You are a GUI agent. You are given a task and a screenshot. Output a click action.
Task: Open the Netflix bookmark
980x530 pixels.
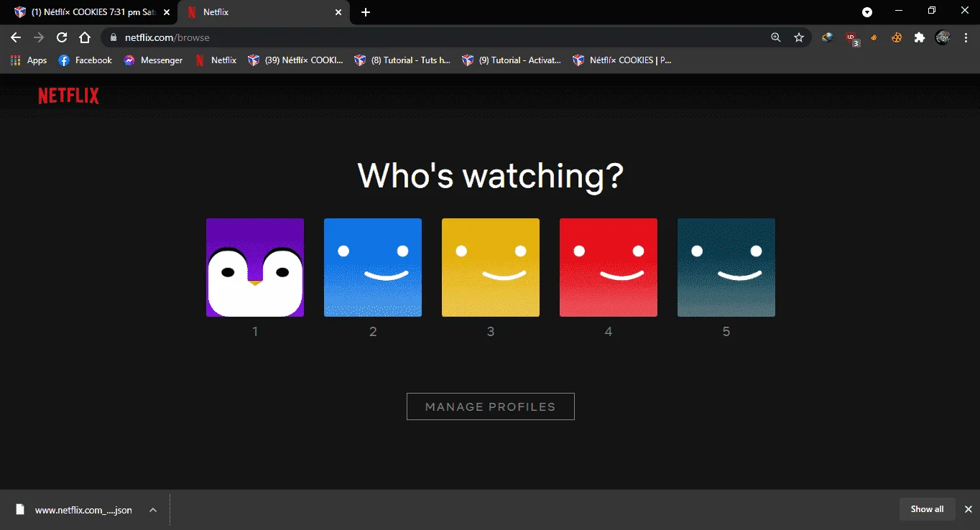click(x=216, y=60)
